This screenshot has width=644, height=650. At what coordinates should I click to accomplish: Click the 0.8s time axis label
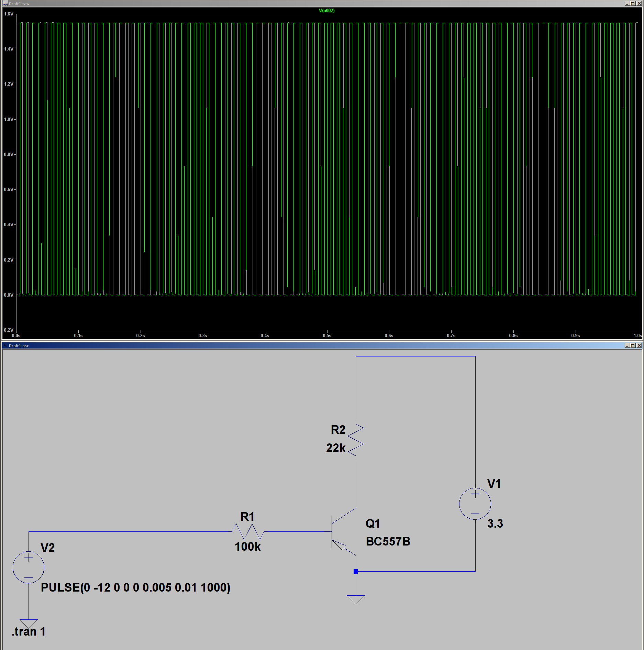513,335
